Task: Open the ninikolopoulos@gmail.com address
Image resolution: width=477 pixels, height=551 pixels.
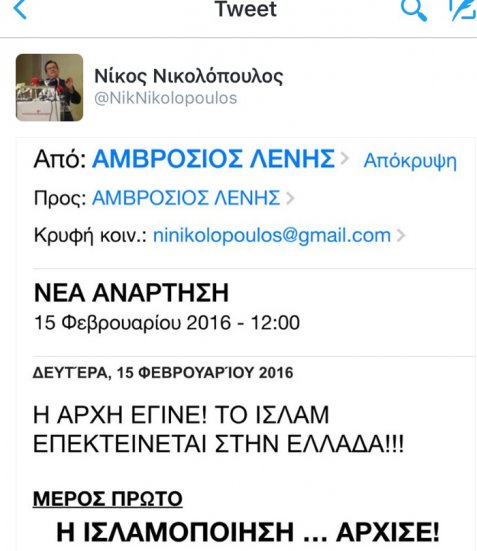Action: click(x=272, y=235)
